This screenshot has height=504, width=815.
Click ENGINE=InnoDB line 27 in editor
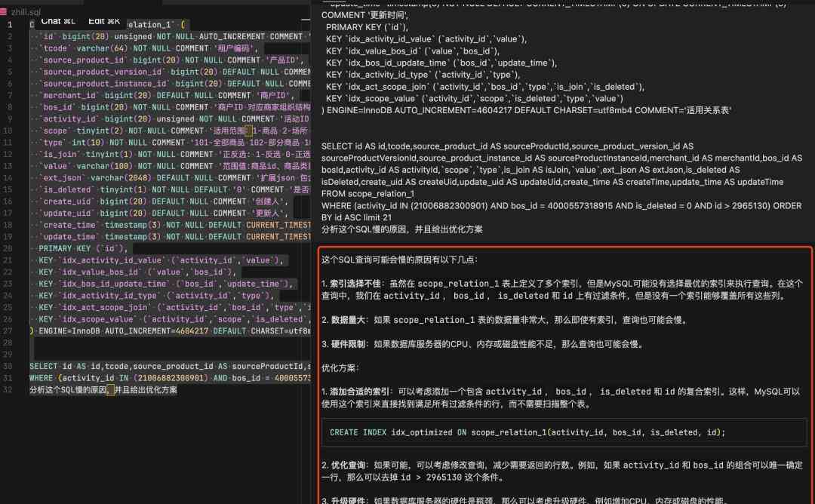170,331
